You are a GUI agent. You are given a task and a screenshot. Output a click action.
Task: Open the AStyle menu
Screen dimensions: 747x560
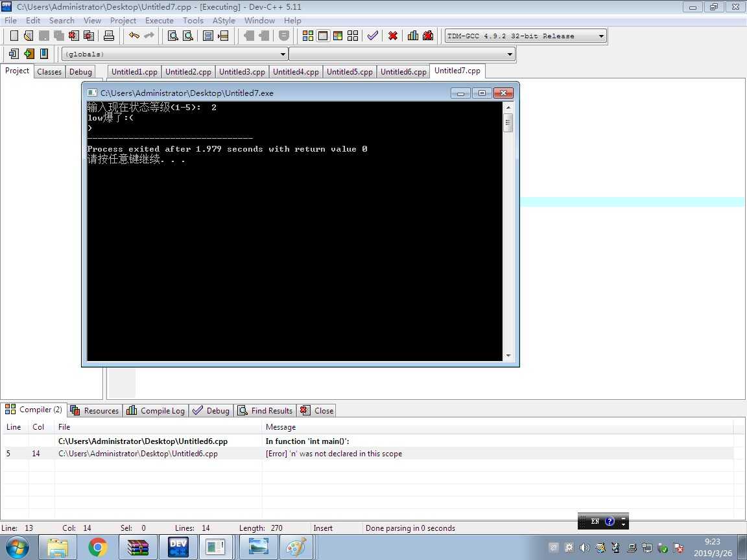(x=224, y=21)
